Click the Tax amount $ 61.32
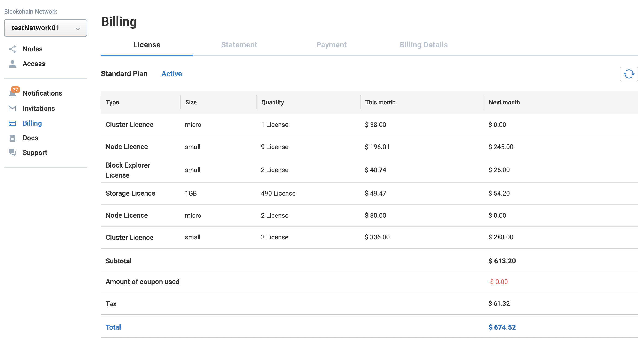644x338 pixels. tap(499, 303)
